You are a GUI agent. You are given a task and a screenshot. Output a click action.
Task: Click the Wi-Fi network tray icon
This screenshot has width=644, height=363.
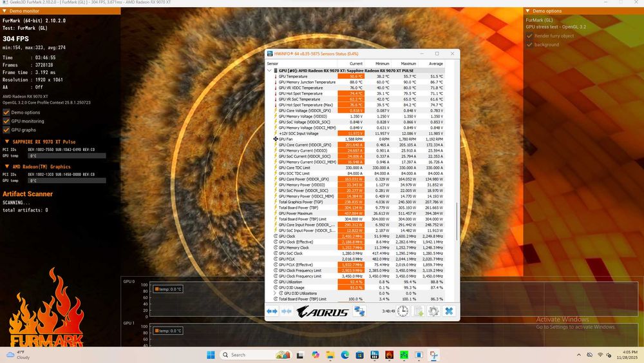pyautogui.click(x=600, y=355)
